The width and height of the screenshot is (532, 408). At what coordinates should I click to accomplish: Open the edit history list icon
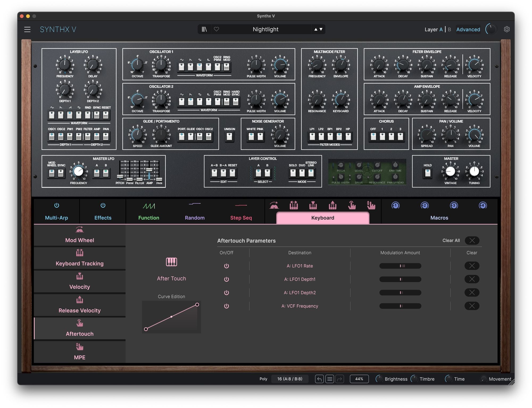point(330,379)
